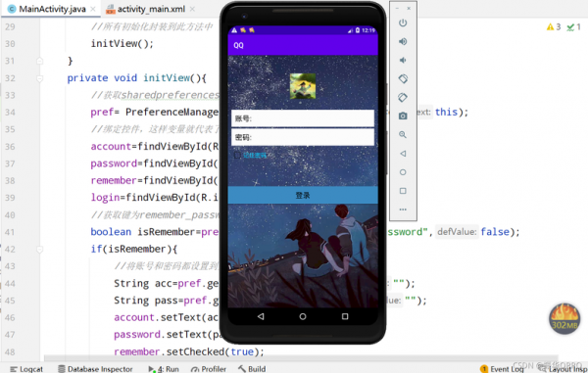588x373 pixels.
Task: Click the fold end marker at line 31
Action: 40,61
